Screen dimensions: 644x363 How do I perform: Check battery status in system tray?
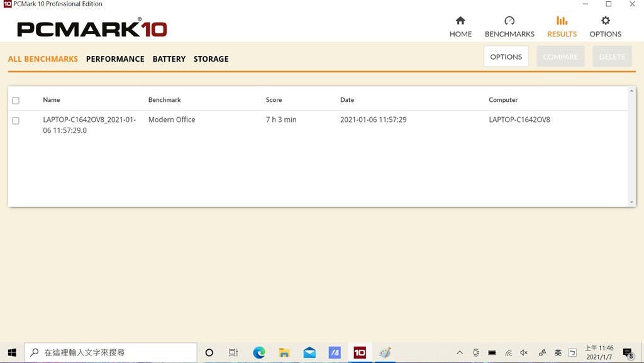pos(492,352)
